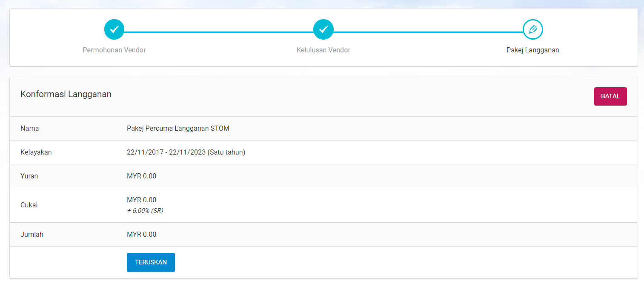
Task: Select the Kelulusan Vendor step label
Action: pos(323,50)
